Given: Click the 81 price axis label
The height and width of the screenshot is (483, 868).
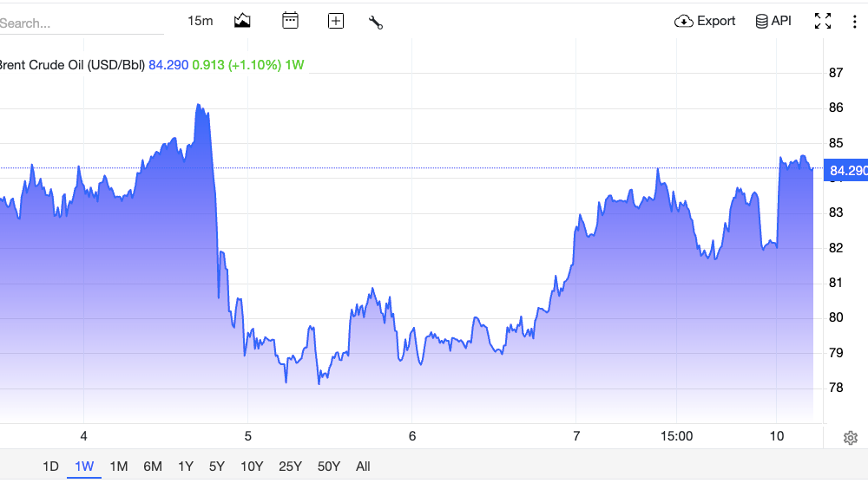Looking at the screenshot, I should coord(836,282).
